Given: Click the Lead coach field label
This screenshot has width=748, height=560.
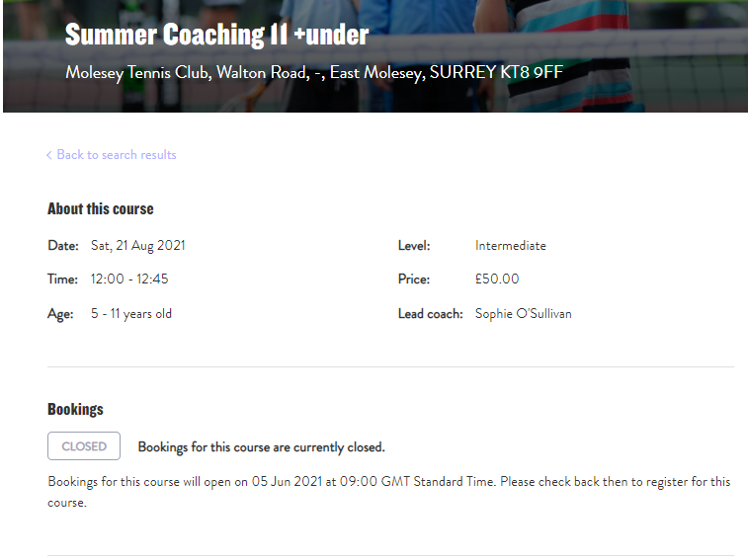Looking at the screenshot, I should pyautogui.click(x=430, y=314).
